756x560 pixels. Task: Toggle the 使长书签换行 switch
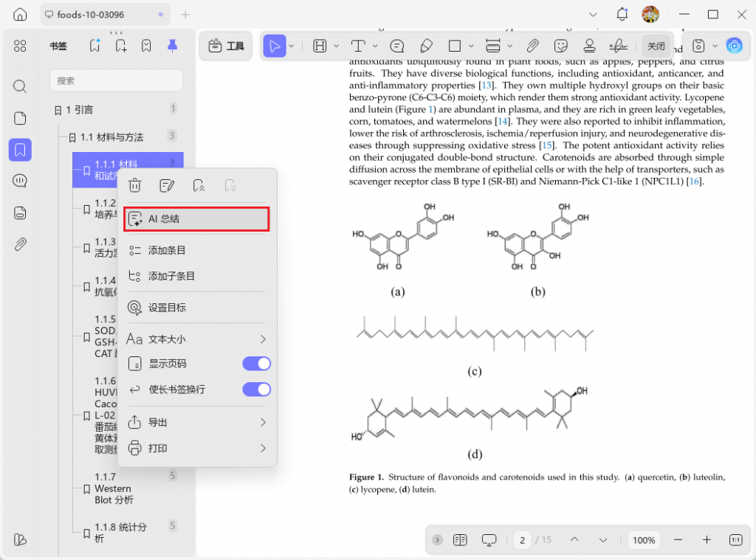click(x=256, y=390)
